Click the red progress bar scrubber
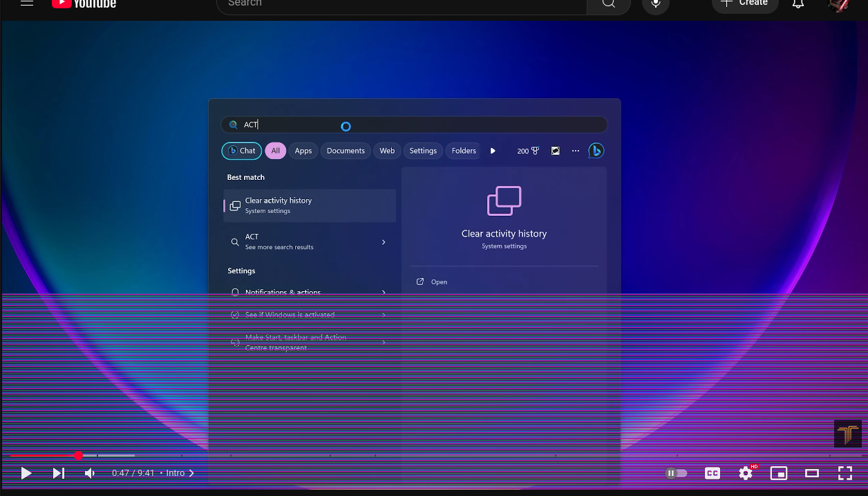868x496 pixels. coord(79,455)
